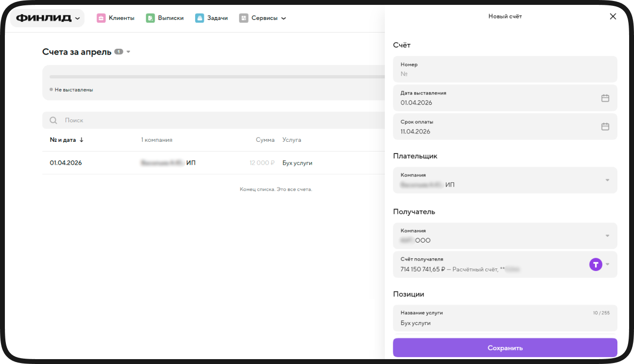Click the Не выставлены status label

point(74,90)
